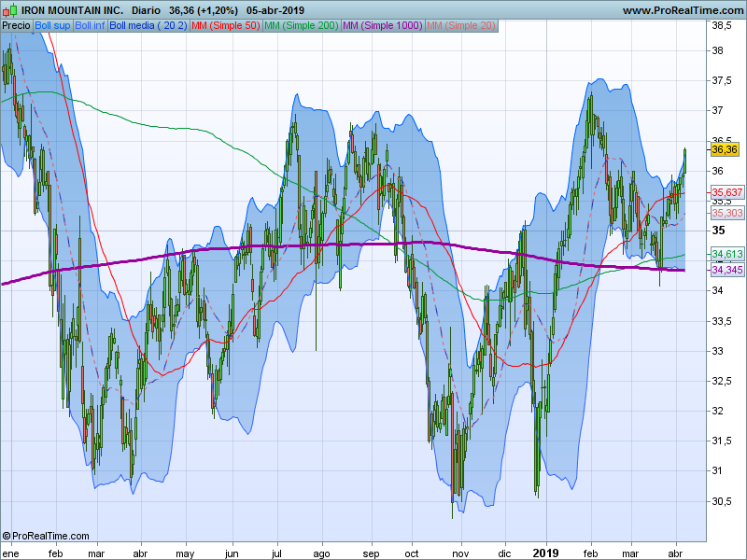Viewport: 747px width, 560px height.
Task: Click the jul month label on time axis
Action: 276,553
